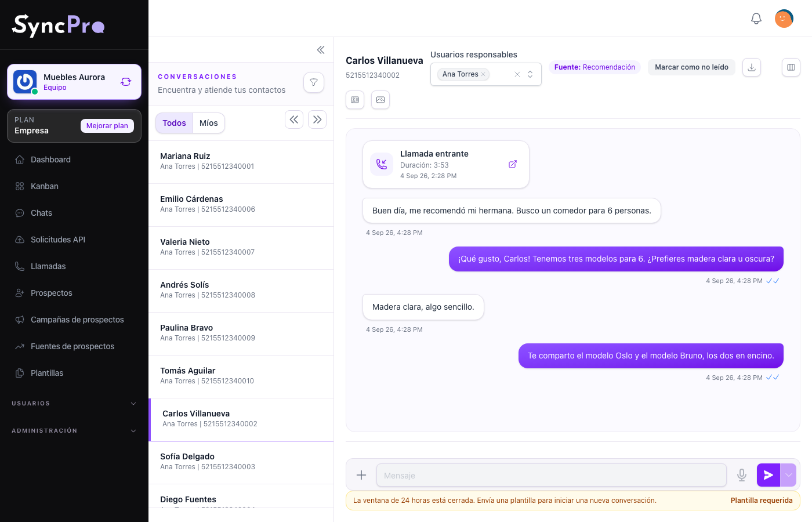Go to next conversations page
Image resolution: width=812 pixels, height=522 pixels.
pos(317,119)
